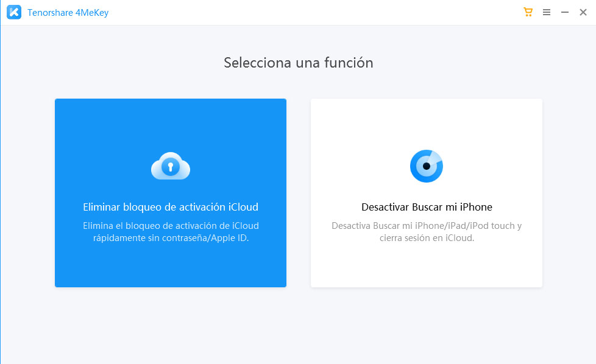
Task: Click the cloud lock icon
Action: [171, 166]
